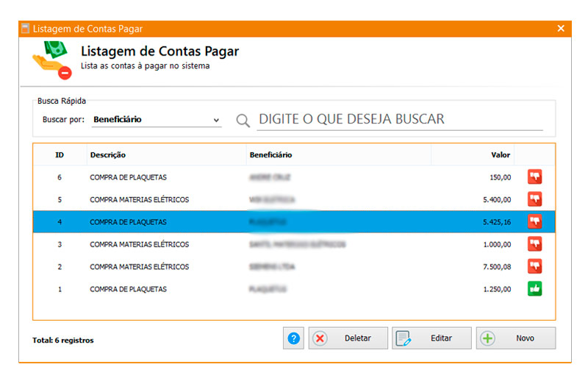
Task: Select row 5 COMPRA MATERIAS ELÉTRICOS
Action: click(294, 199)
